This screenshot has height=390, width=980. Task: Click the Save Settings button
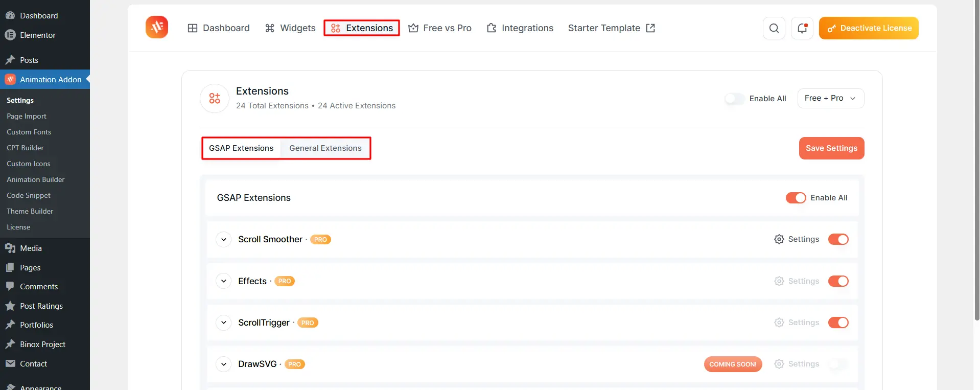831,148
